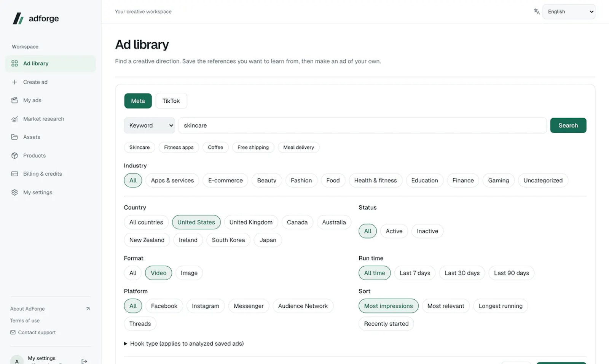Click the Market research chart icon

coord(14,119)
